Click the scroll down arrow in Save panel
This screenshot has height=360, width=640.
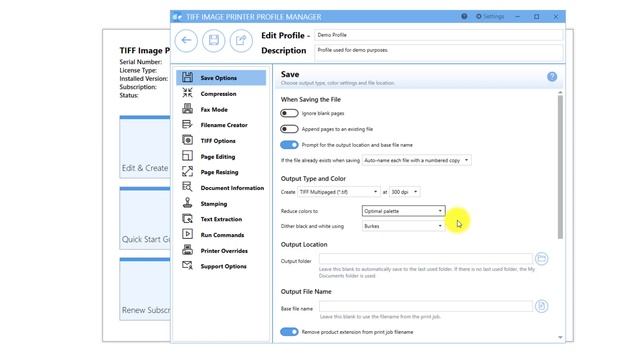[x=560, y=337]
